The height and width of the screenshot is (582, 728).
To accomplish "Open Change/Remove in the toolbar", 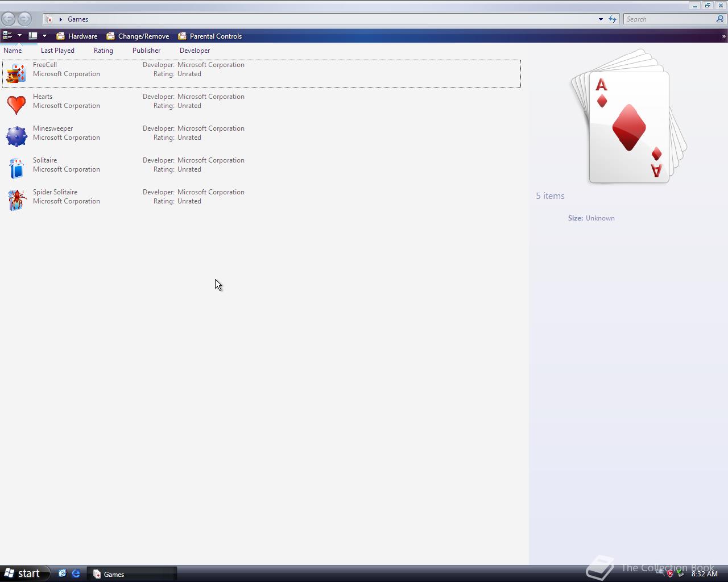I will coord(138,36).
